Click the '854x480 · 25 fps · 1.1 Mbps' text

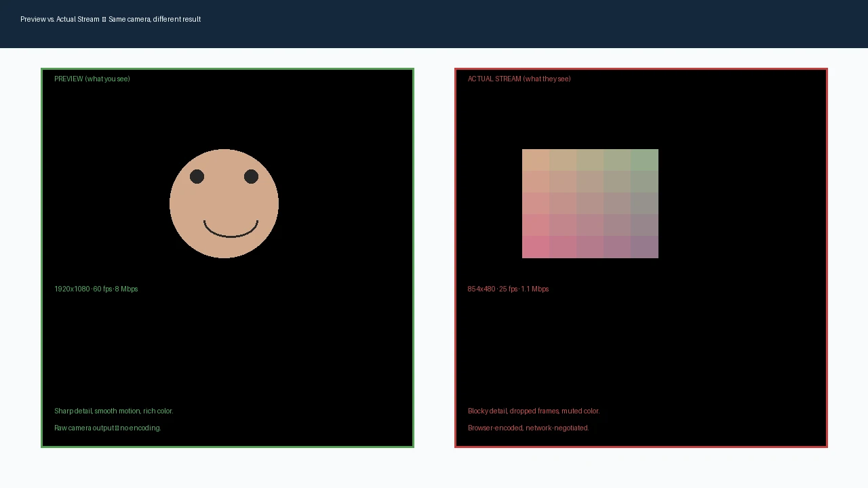[509, 289]
